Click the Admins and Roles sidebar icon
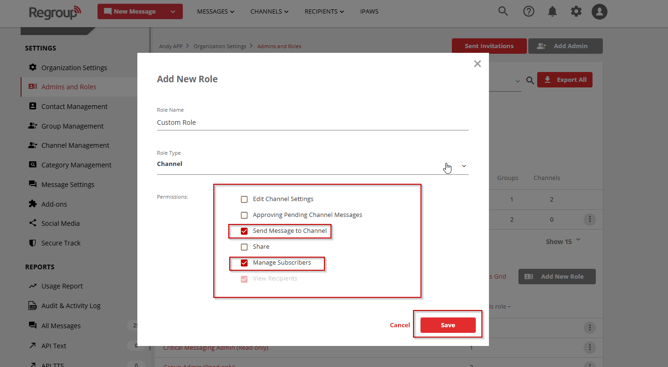Image resolution: width=668 pixels, height=367 pixels. coord(32,87)
